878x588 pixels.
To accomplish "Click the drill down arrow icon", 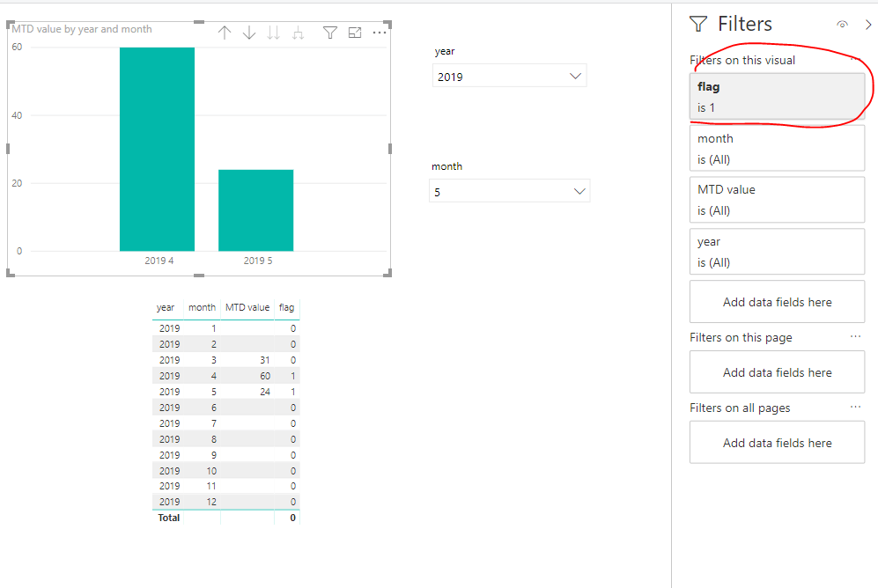I will pyautogui.click(x=249, y=33).
